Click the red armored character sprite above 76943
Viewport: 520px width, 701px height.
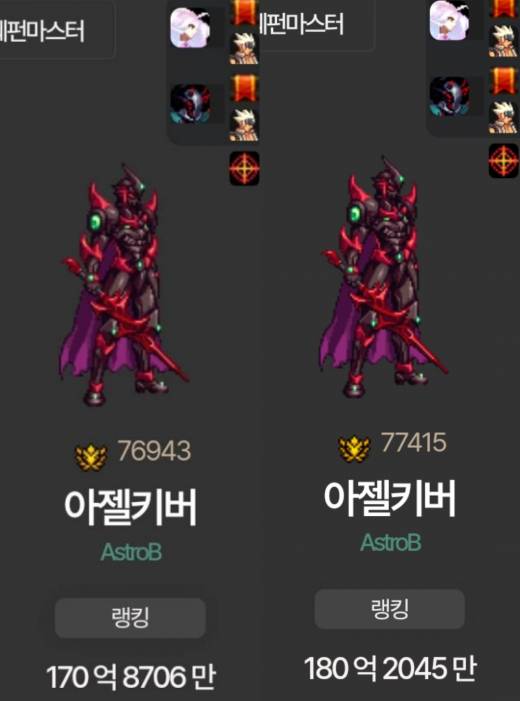124,285
